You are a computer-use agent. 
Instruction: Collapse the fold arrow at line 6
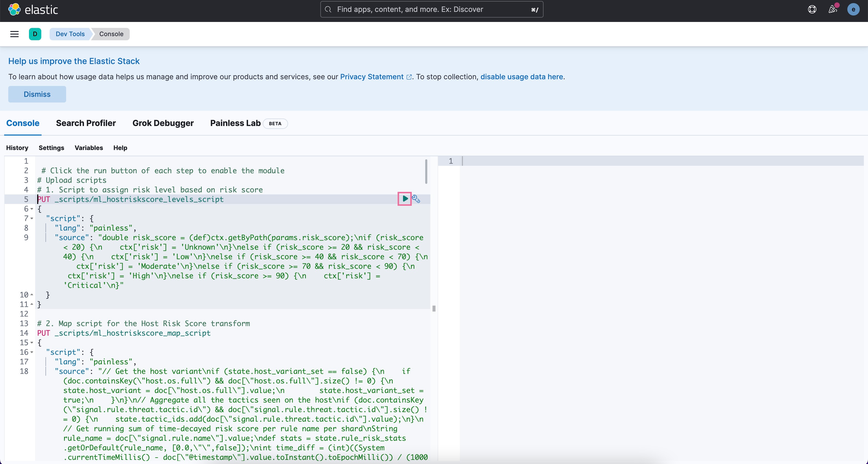[x=32, y=209]
